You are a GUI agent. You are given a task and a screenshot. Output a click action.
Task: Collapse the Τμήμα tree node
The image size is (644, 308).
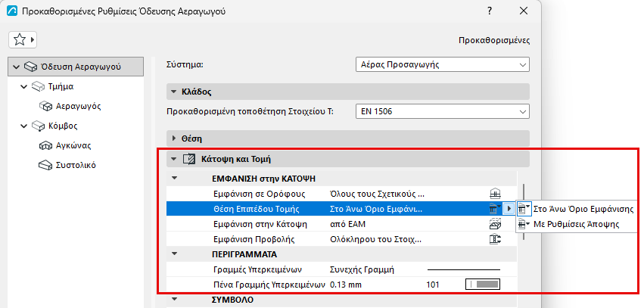pyautogui.click(x=23, y=87)
